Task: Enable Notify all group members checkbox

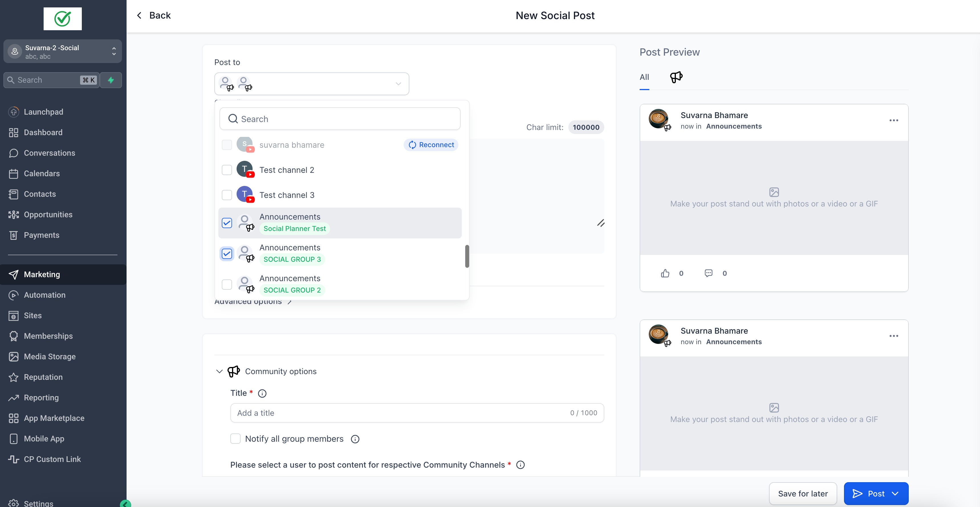Action: [235, 439]
